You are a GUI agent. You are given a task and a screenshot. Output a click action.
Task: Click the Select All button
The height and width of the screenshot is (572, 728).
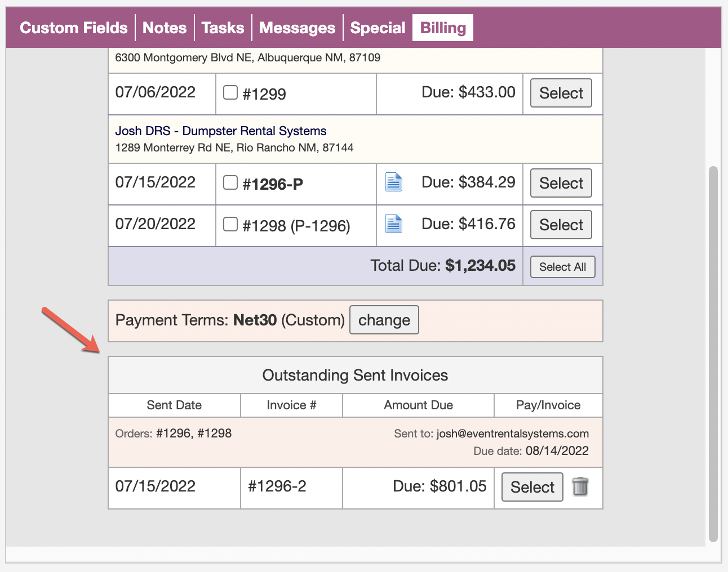pyautogui.click(x=562, y=267)
